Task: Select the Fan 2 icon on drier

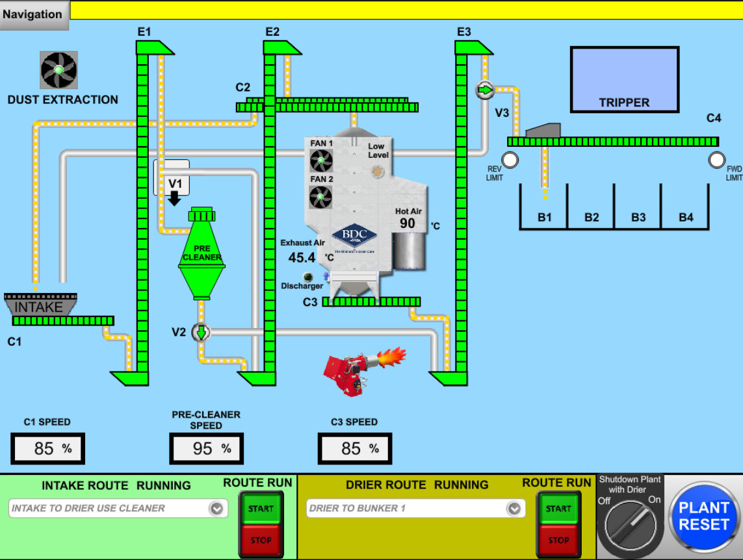Action: pyautogui.click(x=321, y=197)
